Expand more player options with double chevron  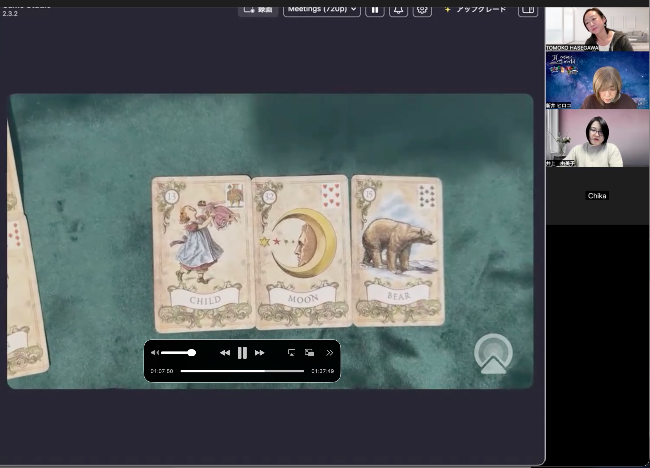point(329,352)
